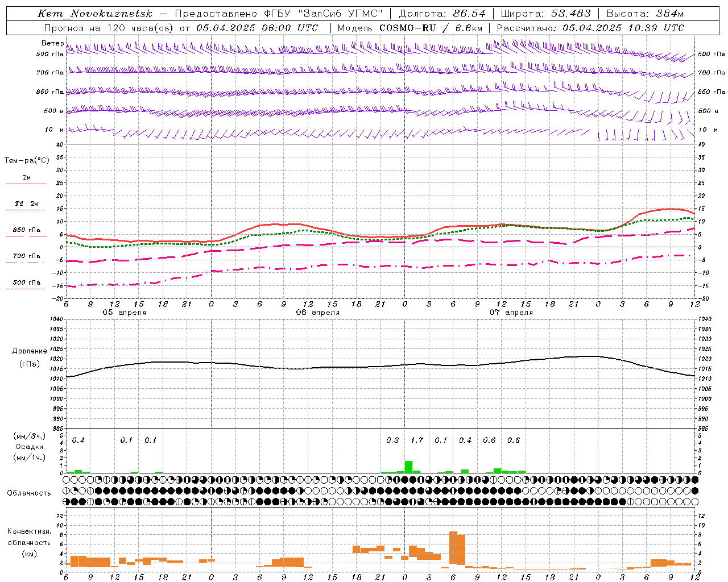Click the 'Давление' pressure panel label
The image size is (728, 582).
coord(30,351)
